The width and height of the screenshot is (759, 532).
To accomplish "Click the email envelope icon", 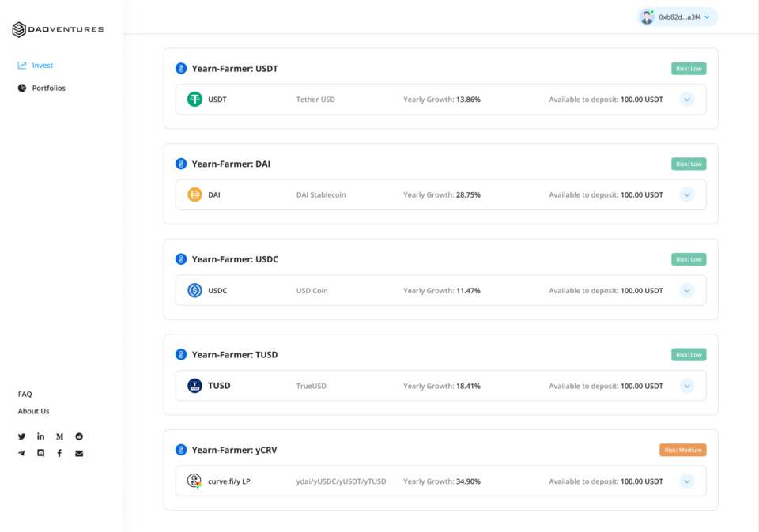I will [78, 453].
